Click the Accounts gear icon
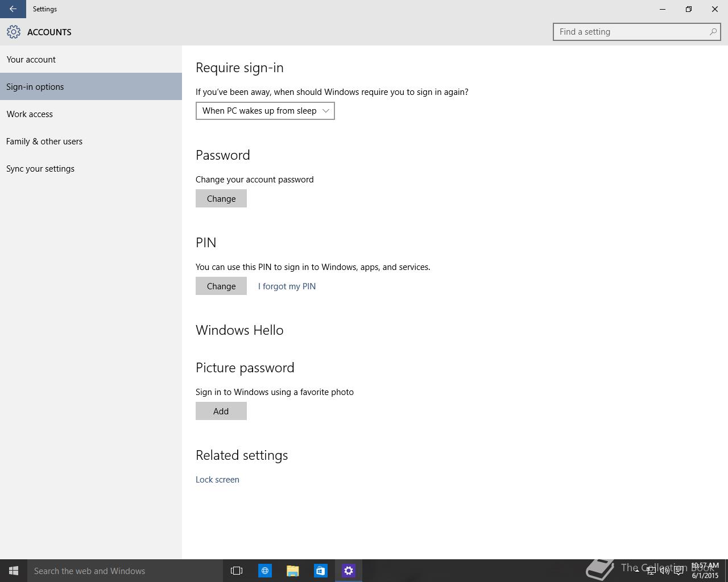 point(14,32)
